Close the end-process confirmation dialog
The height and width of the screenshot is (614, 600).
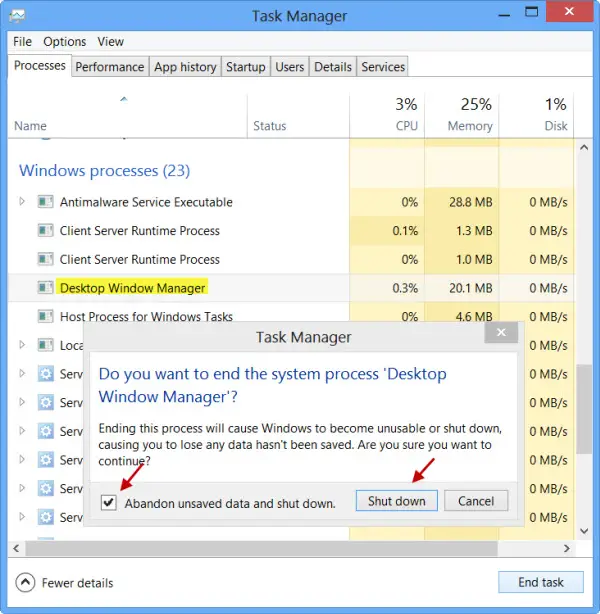[501, 332]
